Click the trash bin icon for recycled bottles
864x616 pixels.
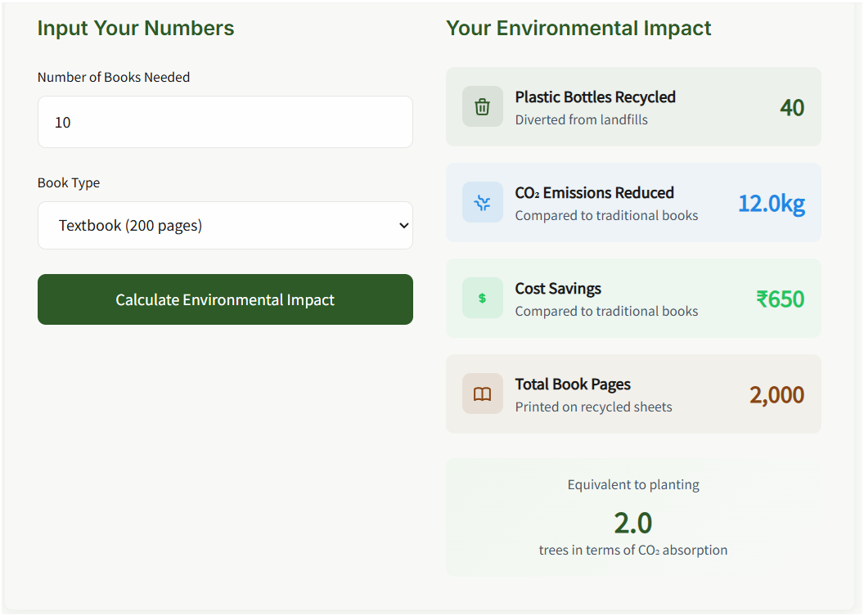pyautogui.click(x=483, y=107)
